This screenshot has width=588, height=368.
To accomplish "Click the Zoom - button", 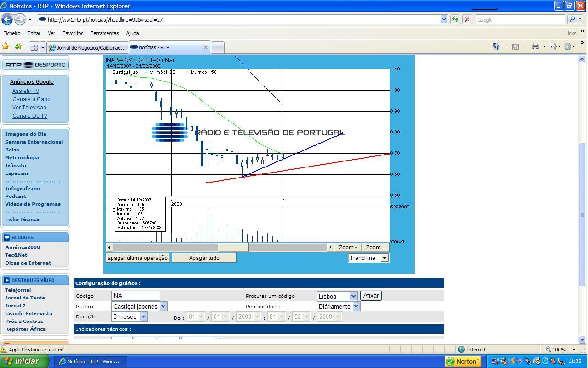I will tap(348, 247).
